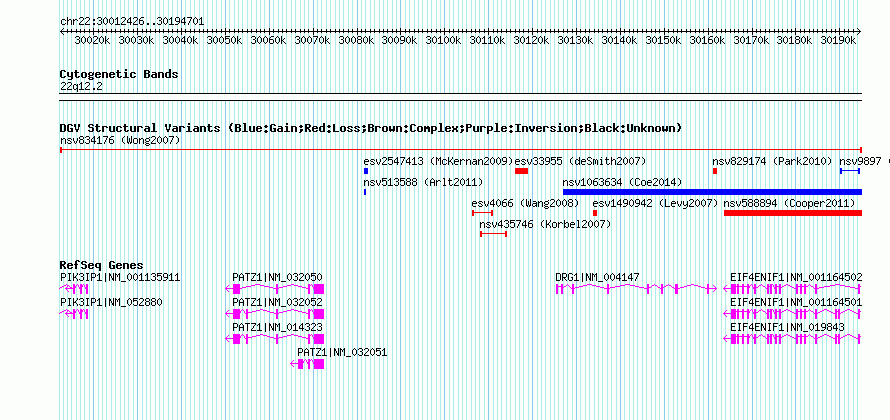Image resolution: width=890 pixels, height=420 pixels.
Task: Click the 30100k ruler tick label
Action: [443, 41]
